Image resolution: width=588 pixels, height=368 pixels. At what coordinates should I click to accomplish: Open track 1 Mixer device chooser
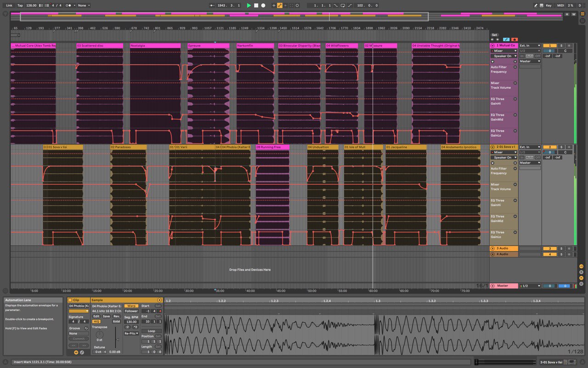coord(504,51)
